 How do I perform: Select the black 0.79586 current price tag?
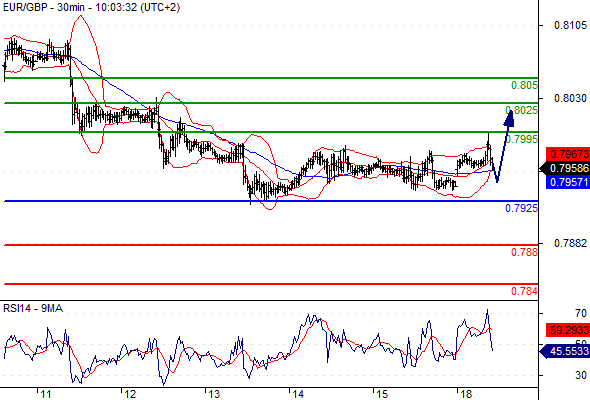click(x=565, y=168)
